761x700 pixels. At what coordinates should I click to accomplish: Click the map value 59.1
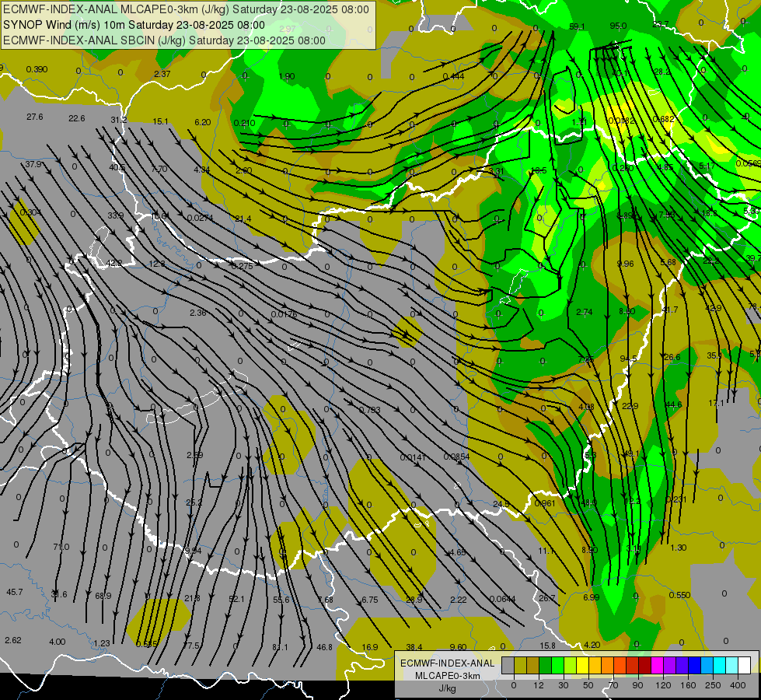point(577,26)
